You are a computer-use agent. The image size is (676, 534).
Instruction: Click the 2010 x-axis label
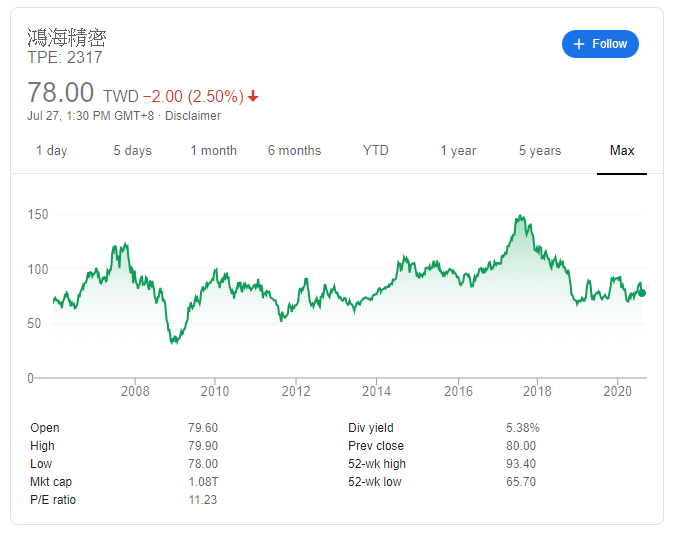[215, 391]
